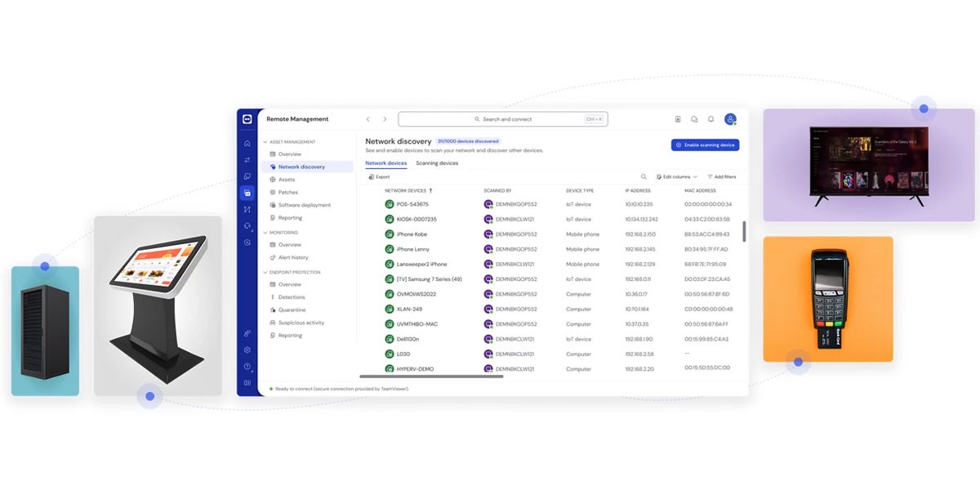Open the chat bubble icon in header

click(694, 119)
